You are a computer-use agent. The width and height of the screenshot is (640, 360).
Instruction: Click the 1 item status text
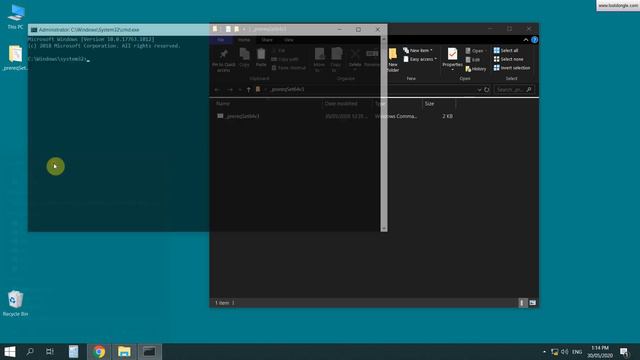[x=222, y=303]
